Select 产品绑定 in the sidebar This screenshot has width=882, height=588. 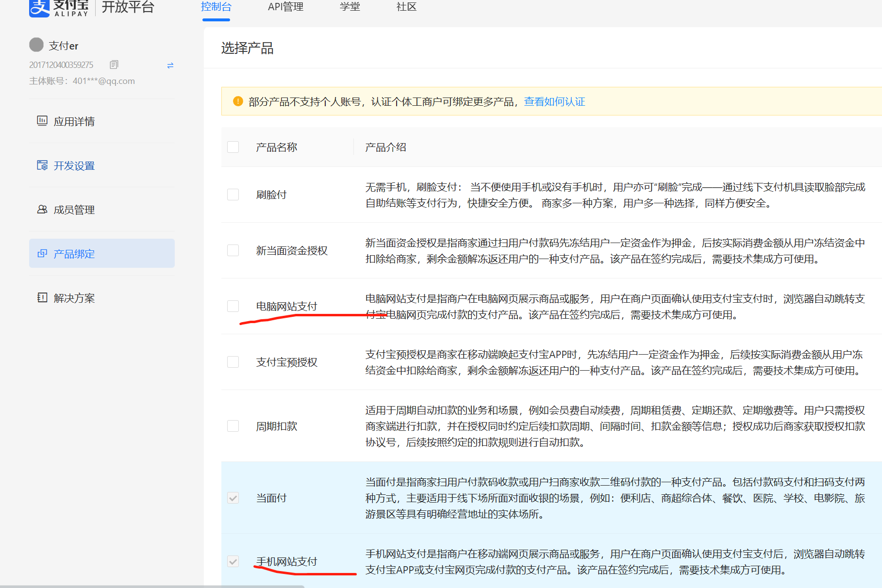click(x=102, y=253)
